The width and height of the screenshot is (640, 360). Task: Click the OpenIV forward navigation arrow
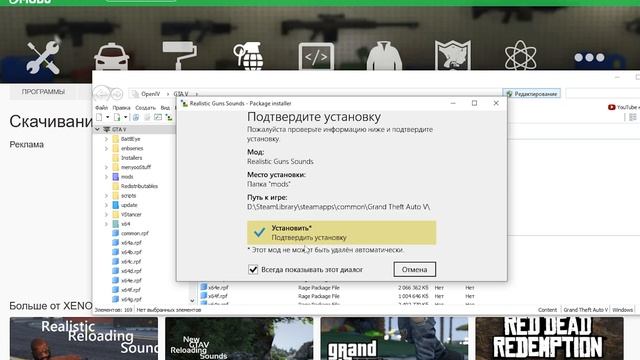(x=117, y=94)
